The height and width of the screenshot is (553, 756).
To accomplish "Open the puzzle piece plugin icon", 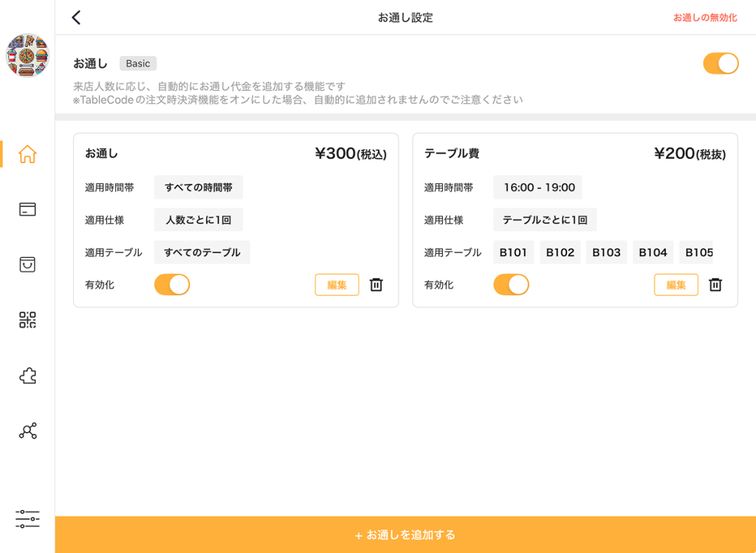I will click(x=27, y=376).
